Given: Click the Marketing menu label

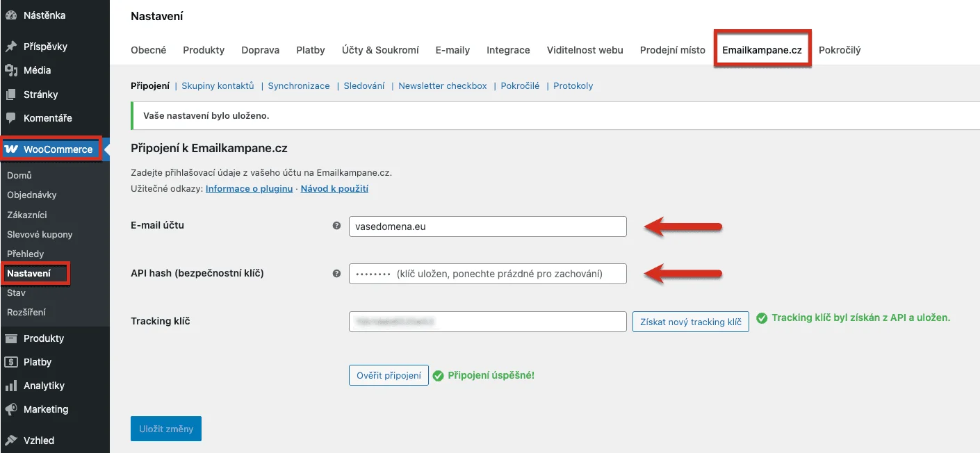Looking at the screenshot, I should [46, 409].
